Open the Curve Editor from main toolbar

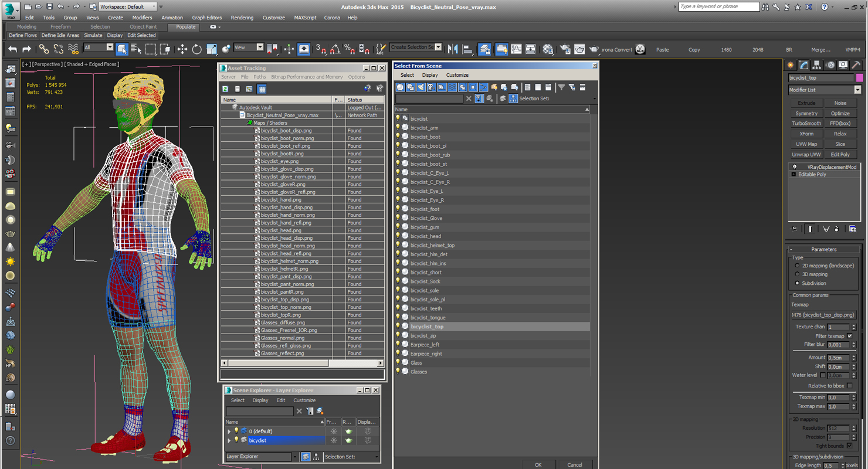pyautogui.click(x=516, y=49)
